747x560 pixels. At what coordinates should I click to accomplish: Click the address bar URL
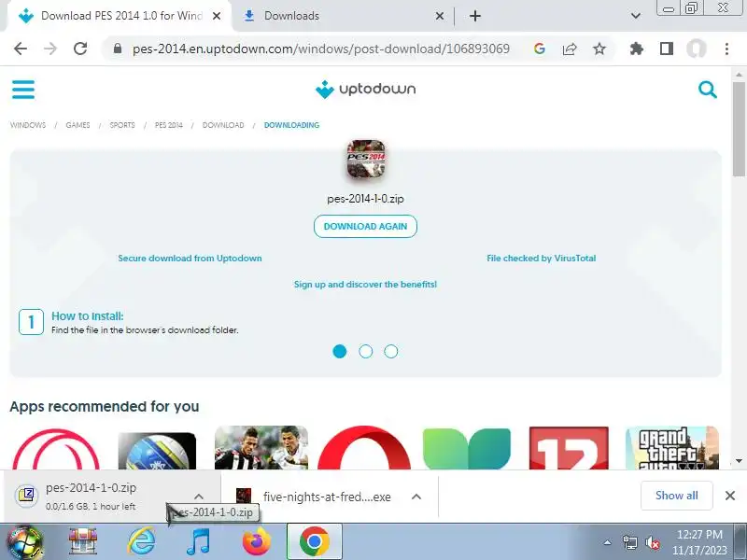pos(321,49)
